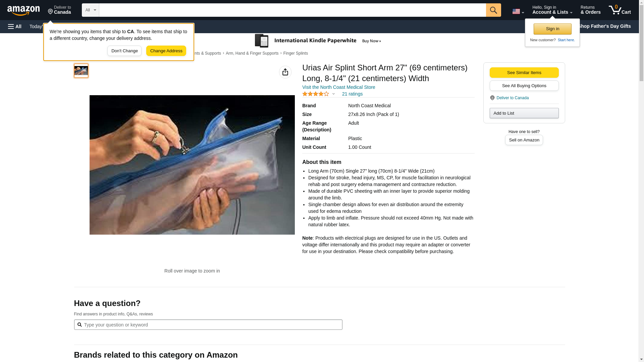Visit the North Coast Medical Store
Image resolution: width=644 pixels, height=362 pixels.
coord(338,87)
